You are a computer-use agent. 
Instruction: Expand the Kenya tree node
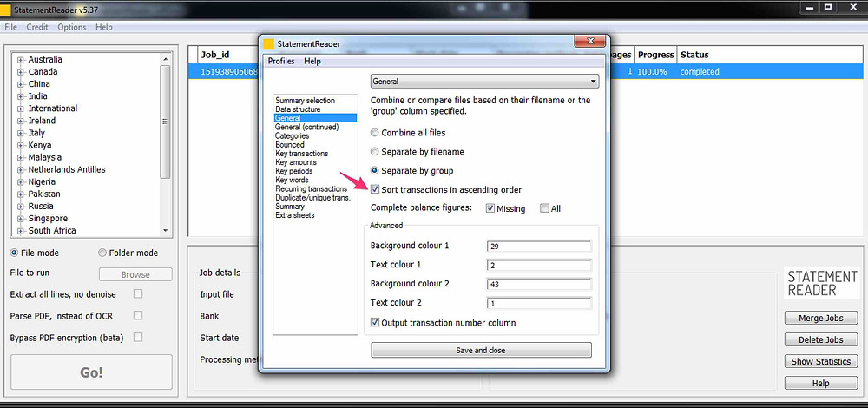pyautogui.click(x=21, y=145)
